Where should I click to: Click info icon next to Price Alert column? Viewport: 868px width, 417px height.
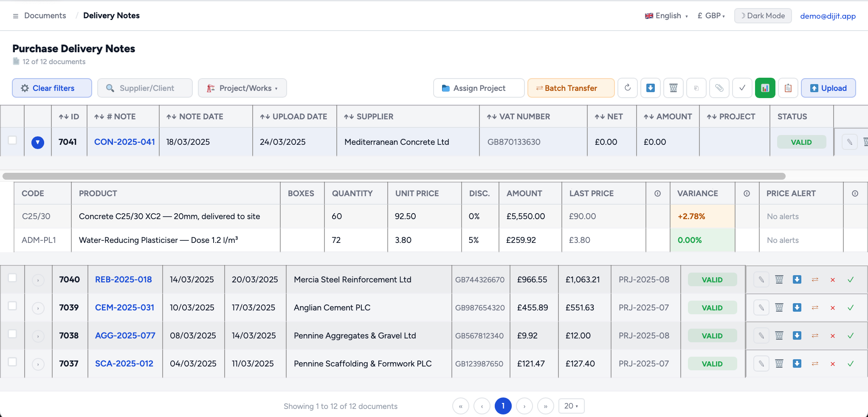pos(855,193)
